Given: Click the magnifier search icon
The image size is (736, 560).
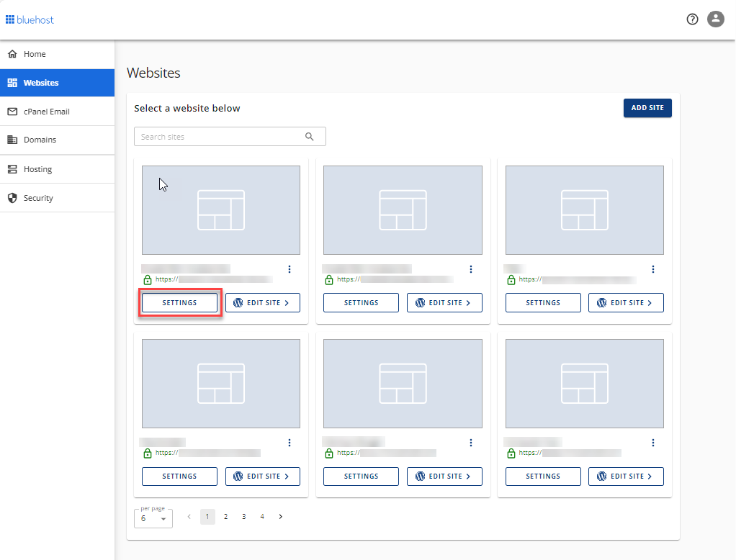Looking at the screenshot, I should [310, 137].
